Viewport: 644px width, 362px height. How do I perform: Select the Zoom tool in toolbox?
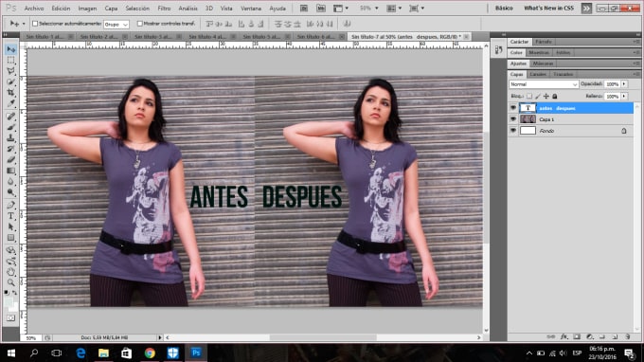click(10, 282)
